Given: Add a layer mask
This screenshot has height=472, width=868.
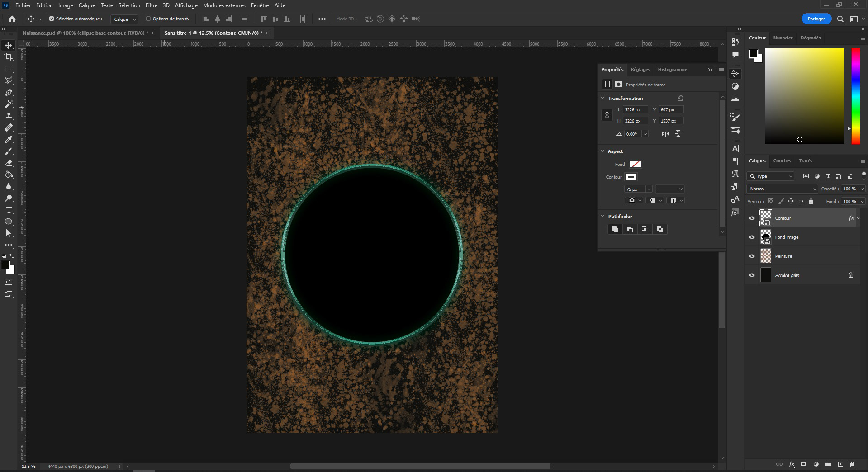Looking at the screenshot, I should tap(804, 464).
